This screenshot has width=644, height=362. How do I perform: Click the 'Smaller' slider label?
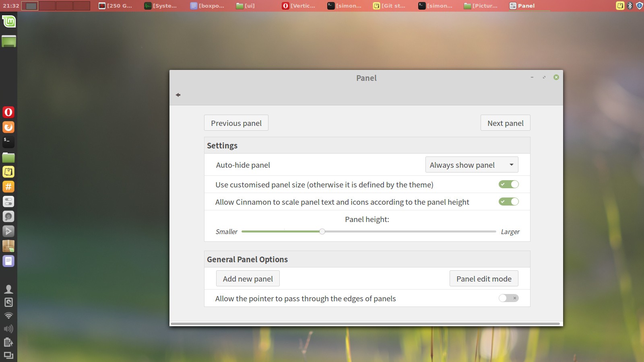coord(227,232)
